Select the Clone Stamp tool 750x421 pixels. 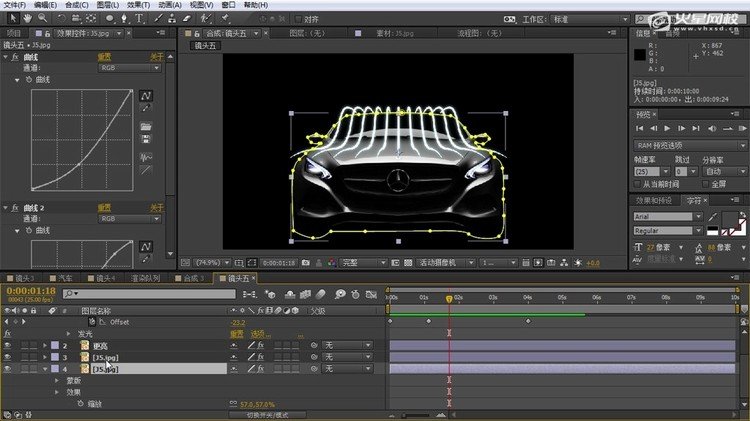172,18
